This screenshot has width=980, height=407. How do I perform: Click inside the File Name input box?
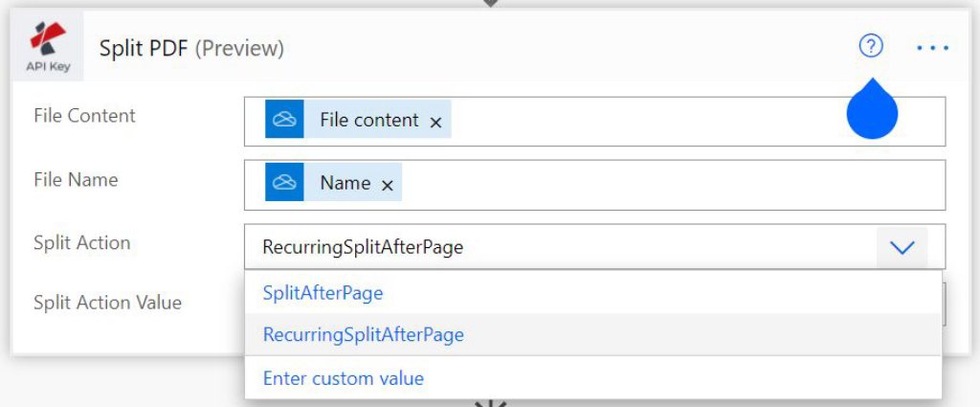670,184
